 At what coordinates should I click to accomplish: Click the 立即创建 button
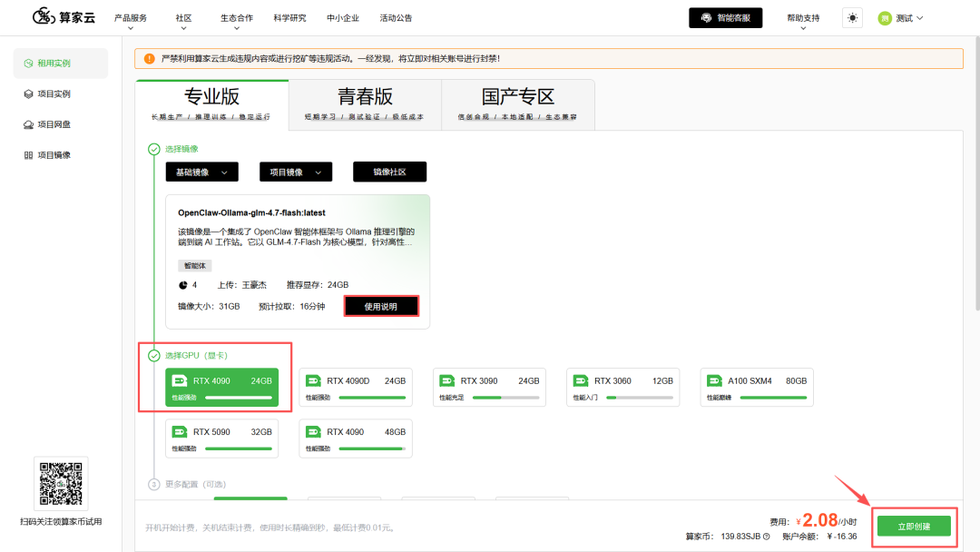pos(914,527)
